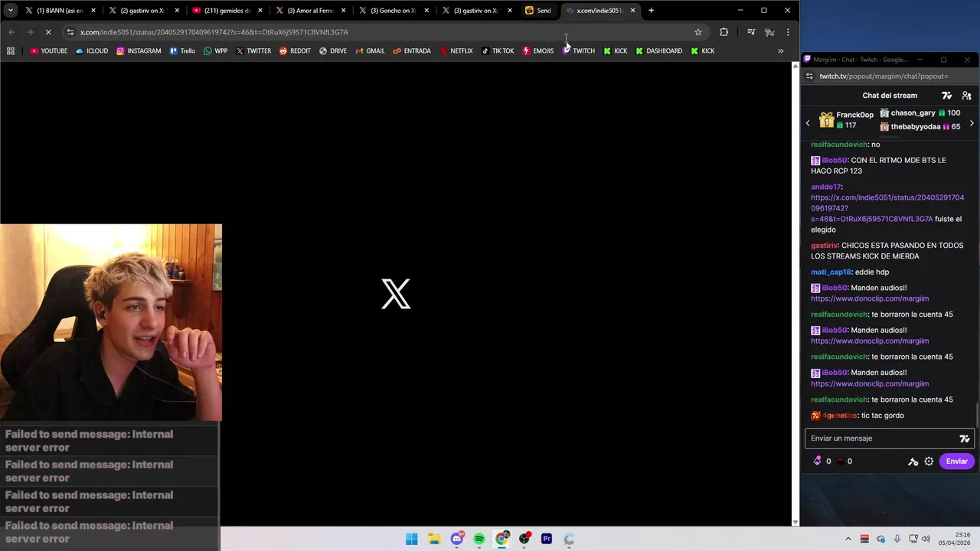The width and height of the screenshot is (980, 551).
Task: Open WPP bookmark
Action: (x=215, y=51)
